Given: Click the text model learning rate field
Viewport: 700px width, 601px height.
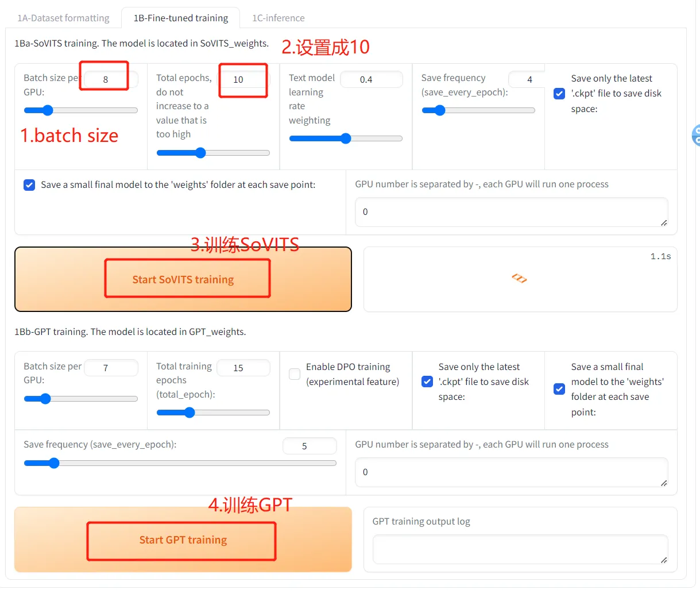Looking at the screenshot, I should (x=372, y=79).
